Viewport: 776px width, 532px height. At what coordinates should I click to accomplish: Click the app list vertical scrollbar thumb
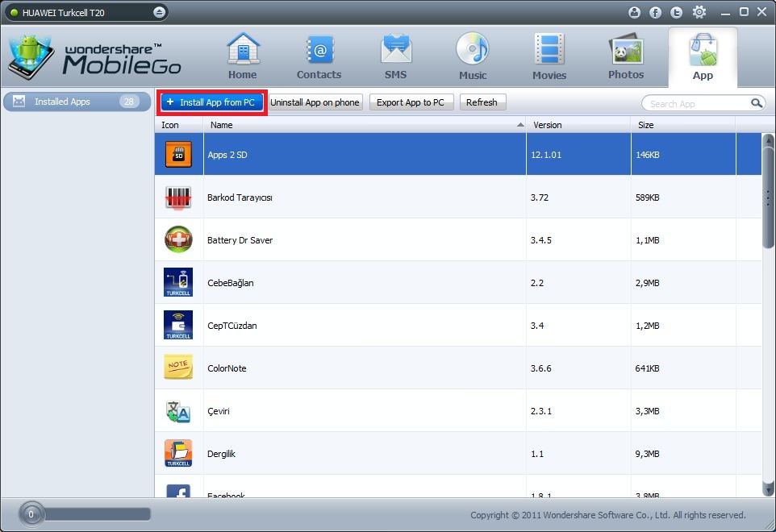click(x=768, y=197)
